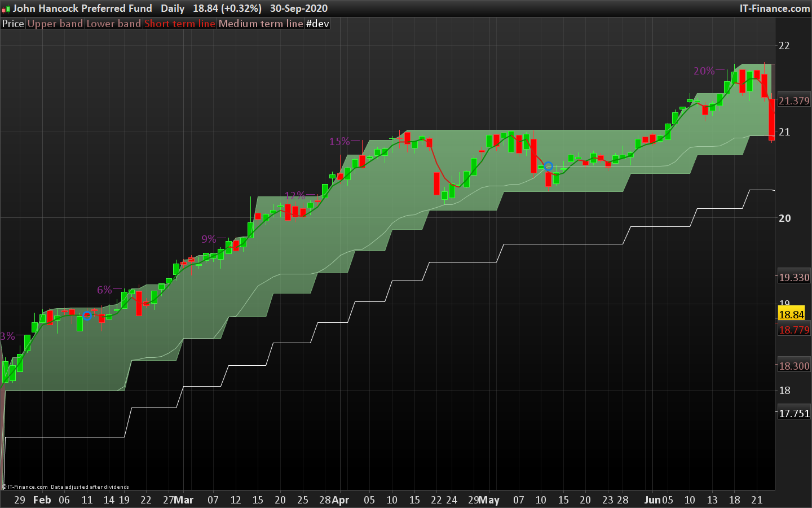Click the red 18.779 price tag

(x=794, y=330)
